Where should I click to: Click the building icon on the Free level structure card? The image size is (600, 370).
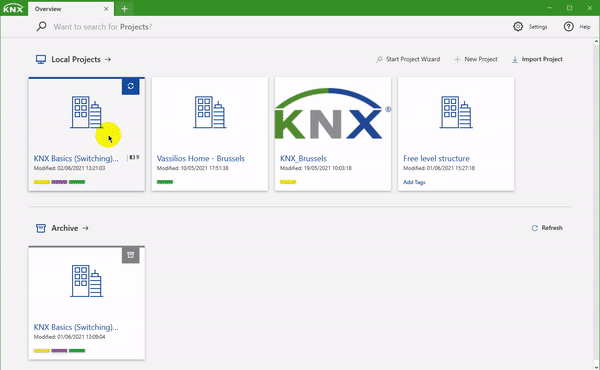456,112
